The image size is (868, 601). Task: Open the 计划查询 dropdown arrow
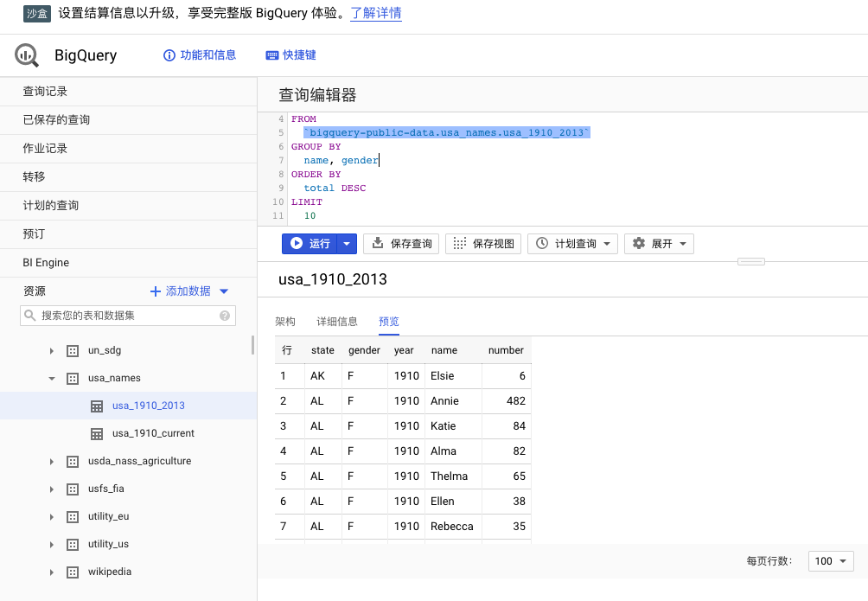[x=607, y=244]
